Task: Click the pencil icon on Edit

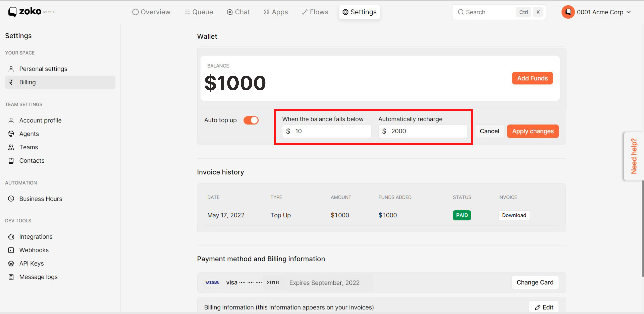Action: 538,307
